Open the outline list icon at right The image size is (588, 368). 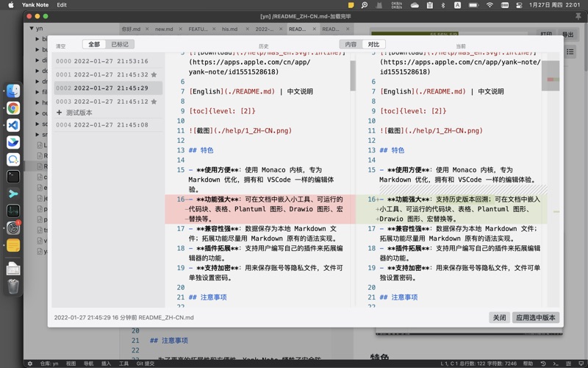tap(570, 52)
